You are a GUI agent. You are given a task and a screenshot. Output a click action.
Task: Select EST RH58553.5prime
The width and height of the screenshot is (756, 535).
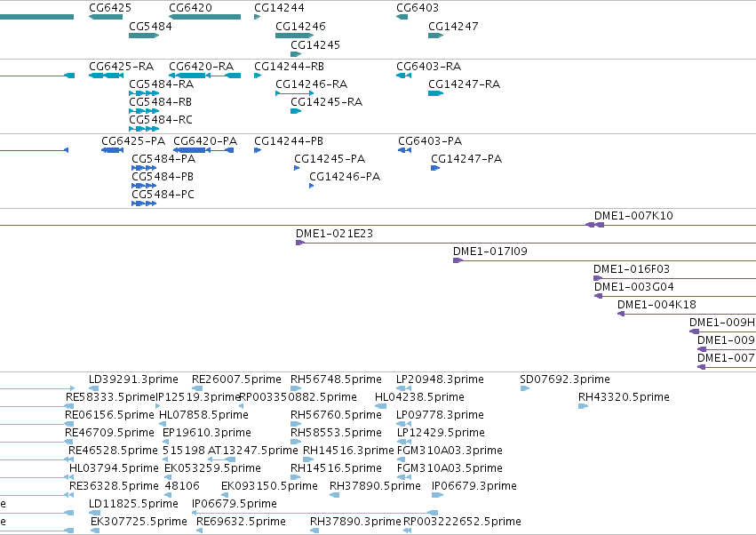pos(336,433)
